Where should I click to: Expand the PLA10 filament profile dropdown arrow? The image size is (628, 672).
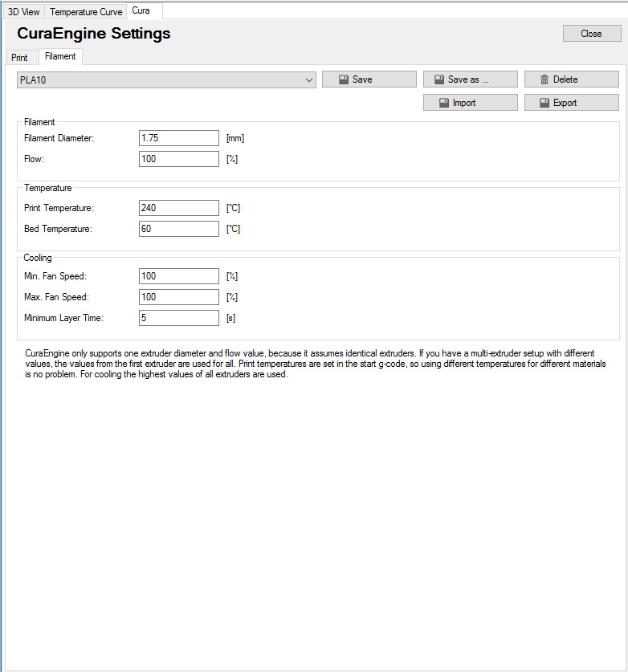point(308,80)
